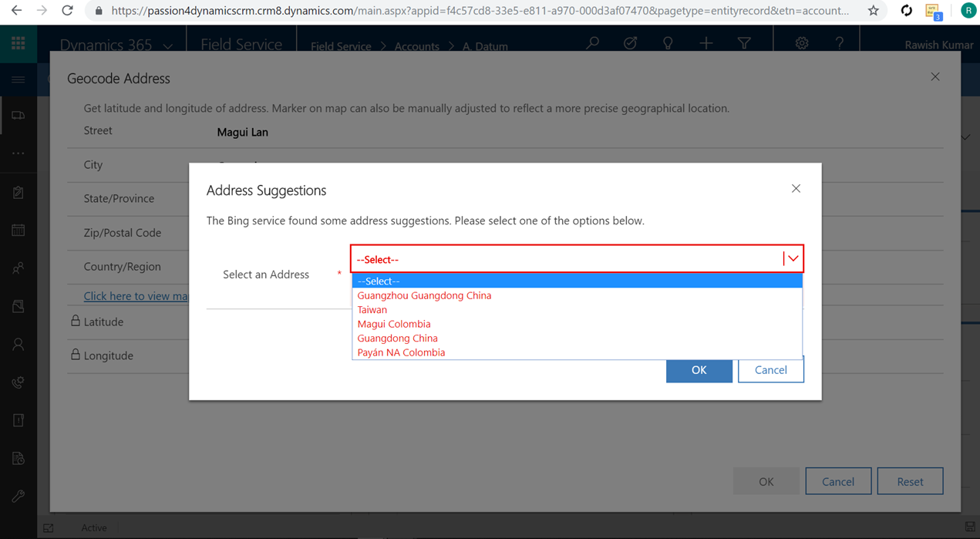Open the advanced find funnel icon
This screenshot has width=980, height=539.
click(744, 44)
